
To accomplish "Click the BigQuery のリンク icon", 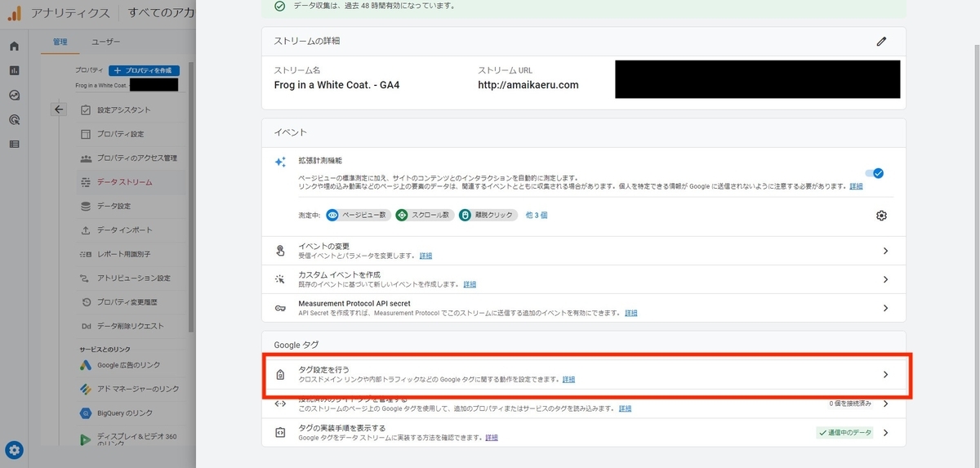I will pos(86,413).
